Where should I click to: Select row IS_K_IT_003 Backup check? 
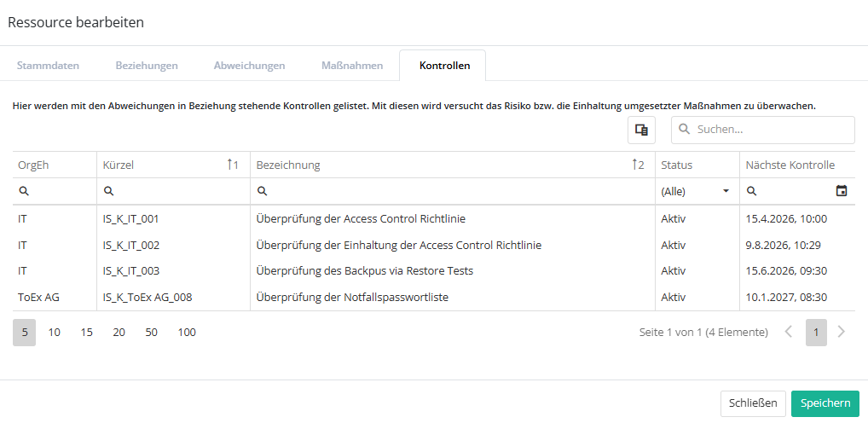point(364,271)
